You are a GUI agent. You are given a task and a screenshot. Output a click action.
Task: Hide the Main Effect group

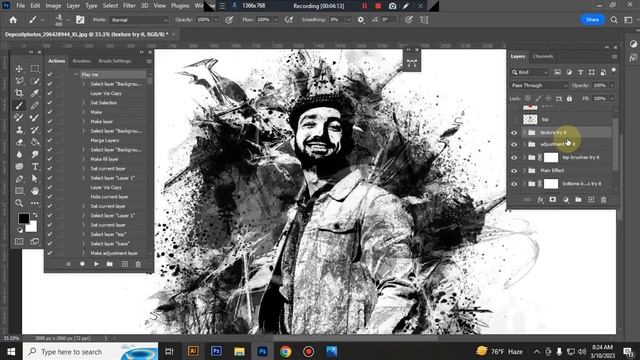point(514,171)
